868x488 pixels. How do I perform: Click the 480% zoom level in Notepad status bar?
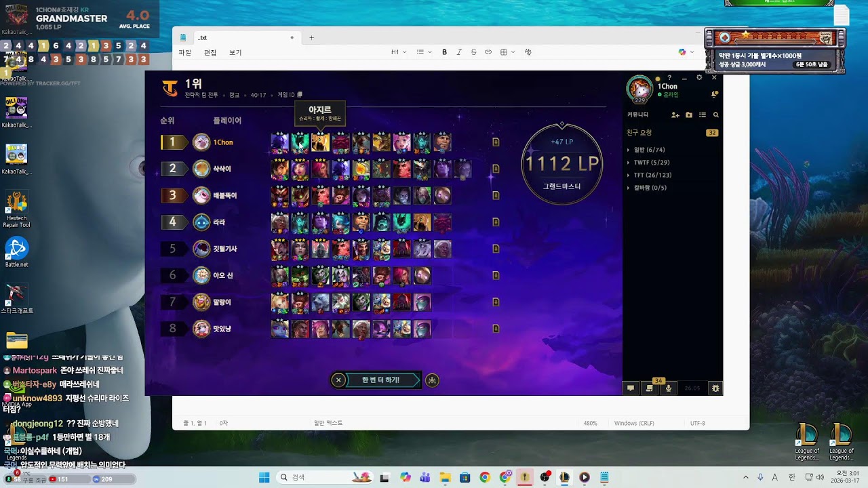pos(590,423)
